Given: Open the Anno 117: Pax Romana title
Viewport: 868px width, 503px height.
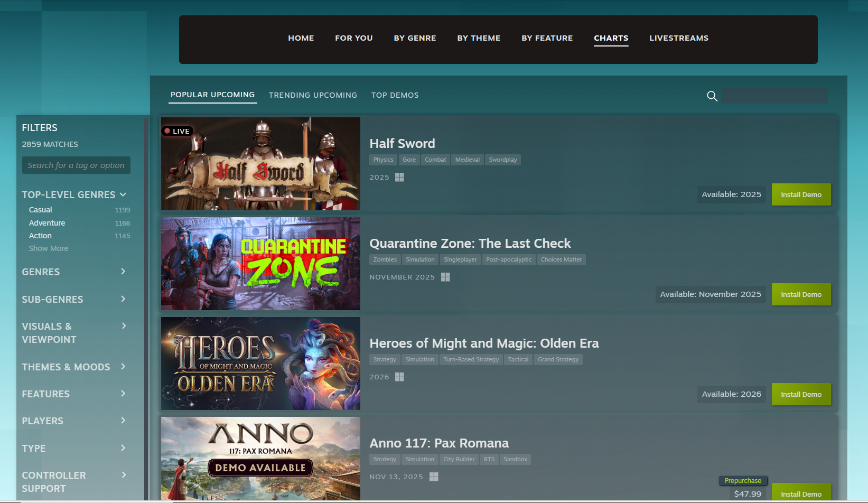Looking at the screenshot, I should (439, 443).
